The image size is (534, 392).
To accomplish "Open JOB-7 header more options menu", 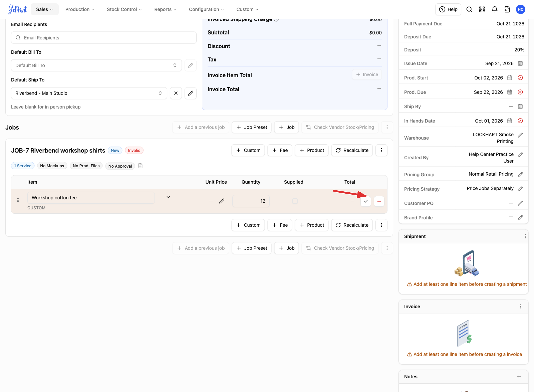I will point(381,150).
